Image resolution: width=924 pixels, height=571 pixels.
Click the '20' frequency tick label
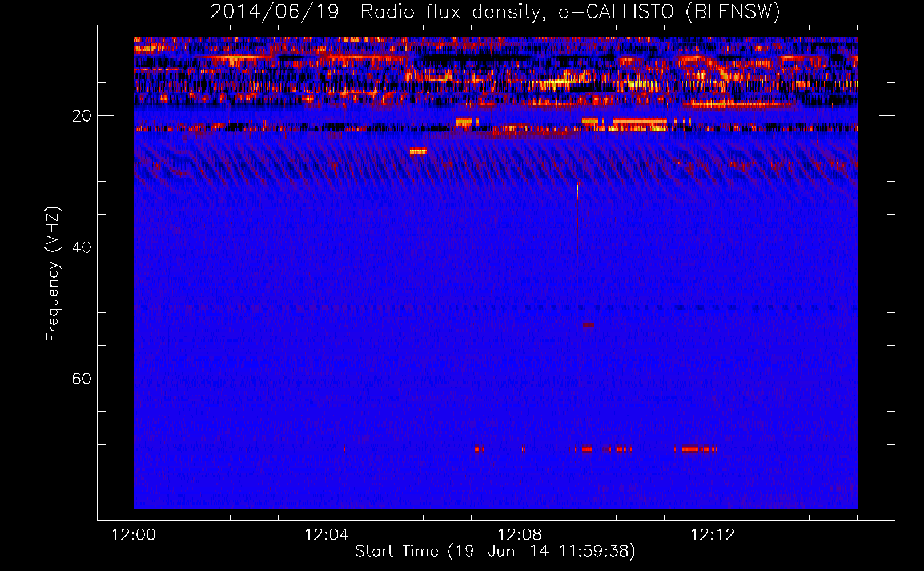[x=81, y=116]
